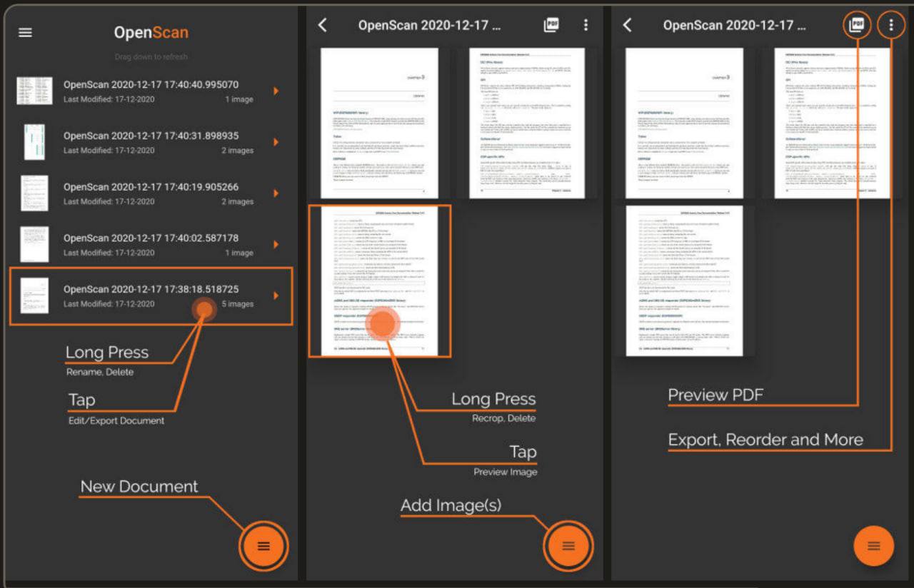Preview the second page image on the right screen
The height and width of the screenshot is (588, 914).
(833, 123)
